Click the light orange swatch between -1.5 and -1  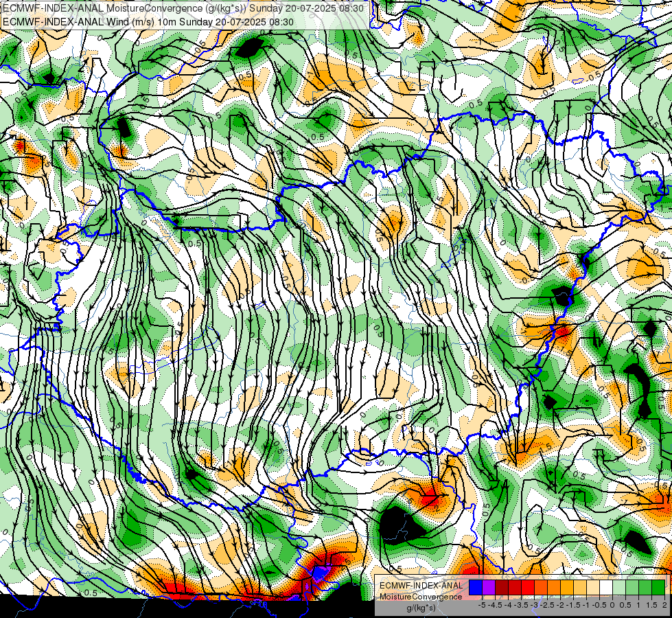pyautogui.click(x=580, y=588)
